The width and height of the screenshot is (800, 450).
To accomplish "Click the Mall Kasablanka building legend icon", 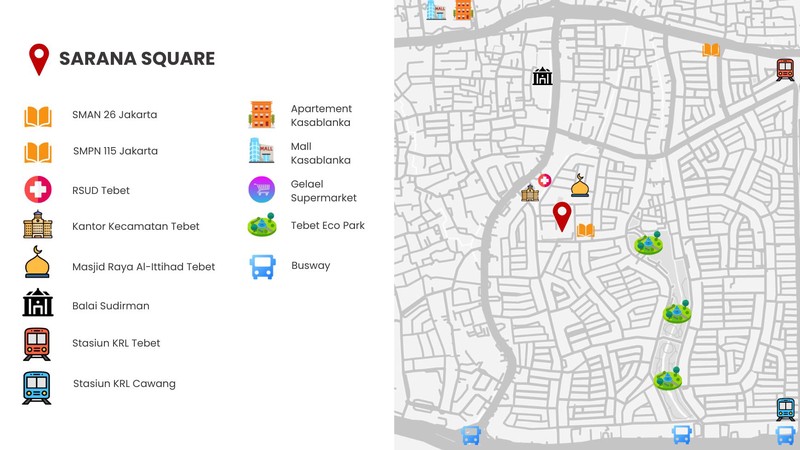I will pos(261,151).
